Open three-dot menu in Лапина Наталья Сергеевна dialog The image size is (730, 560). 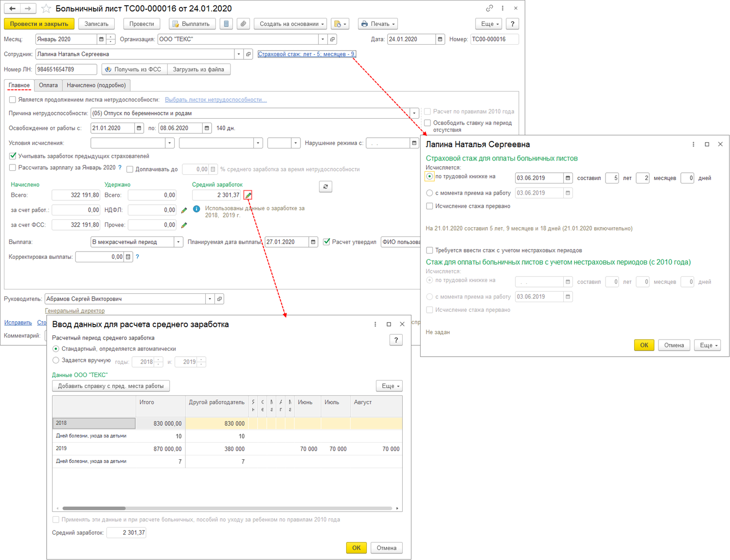point(694,145)
